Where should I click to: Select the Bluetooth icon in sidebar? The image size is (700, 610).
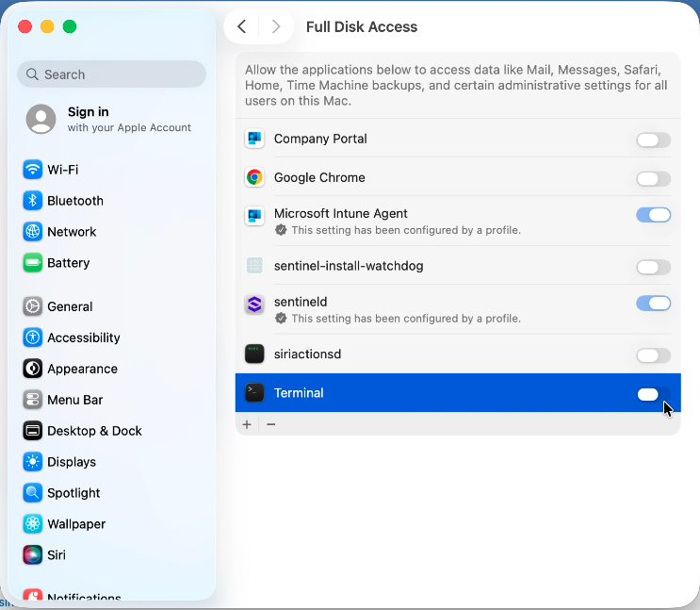click(x=33, y=201)
